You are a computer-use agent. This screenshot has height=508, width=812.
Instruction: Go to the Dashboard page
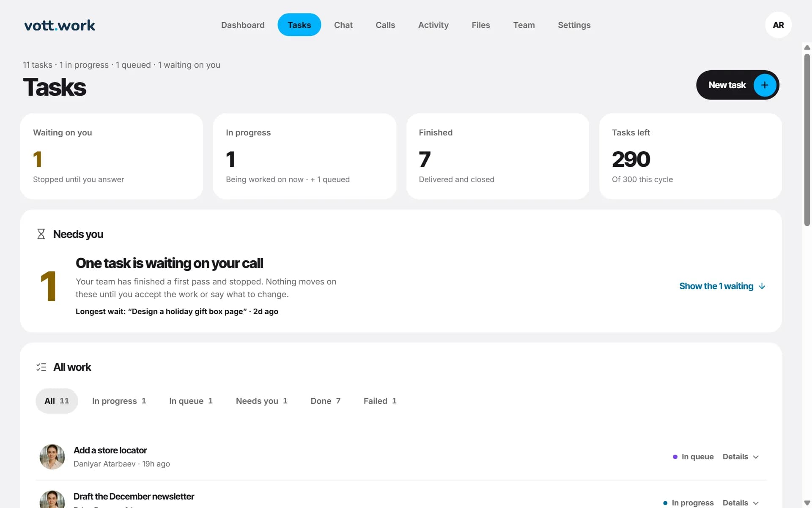243,25
